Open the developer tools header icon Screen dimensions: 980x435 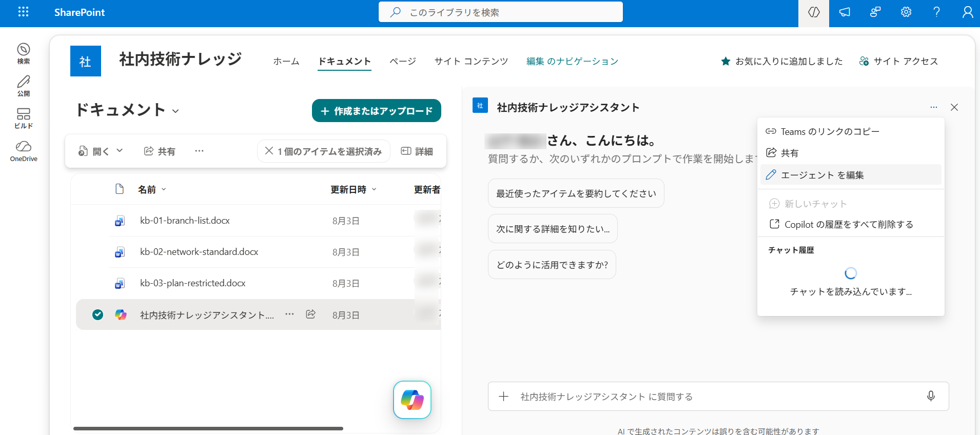tap(814, 12)
